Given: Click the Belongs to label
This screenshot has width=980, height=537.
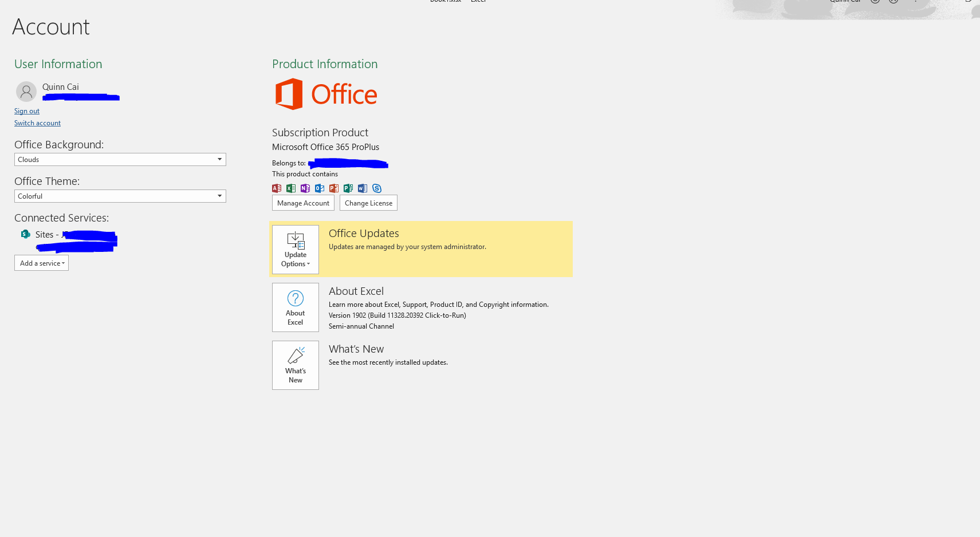Looking at the screenshot, I should [289, 163].
